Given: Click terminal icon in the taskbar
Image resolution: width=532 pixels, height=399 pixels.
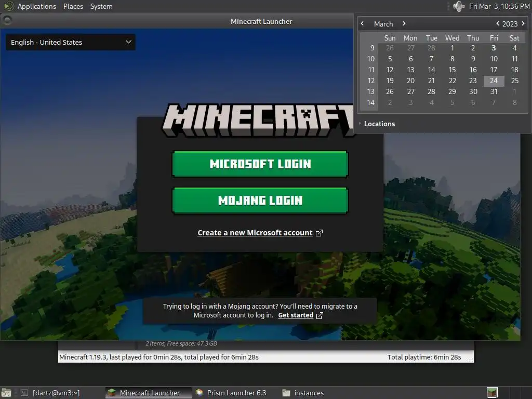Looking at the screenshot, I should tap(24, 393).
